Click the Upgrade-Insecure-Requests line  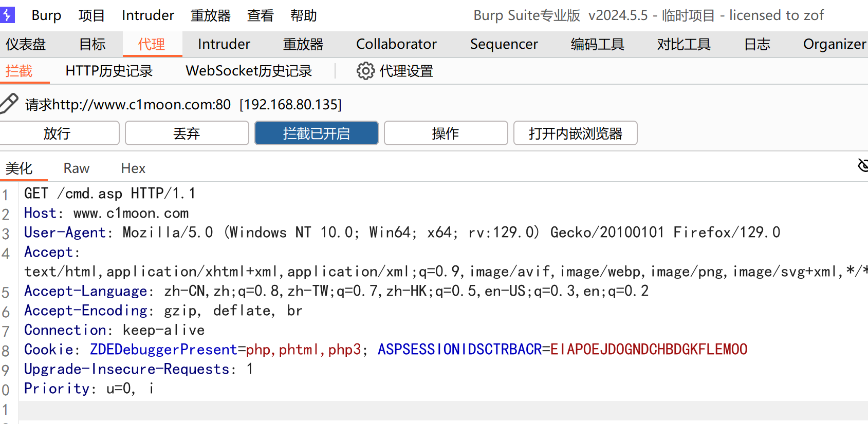point(138,369)
